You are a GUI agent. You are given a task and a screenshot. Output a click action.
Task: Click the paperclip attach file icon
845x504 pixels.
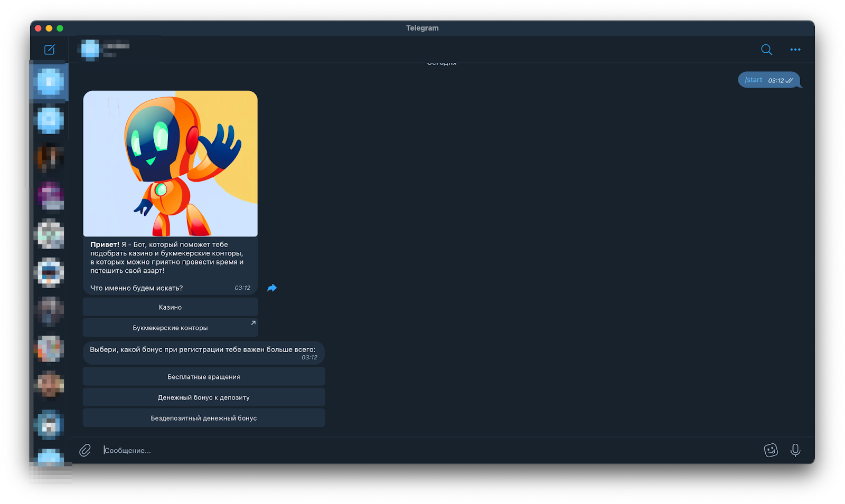(x=85, y=450)
